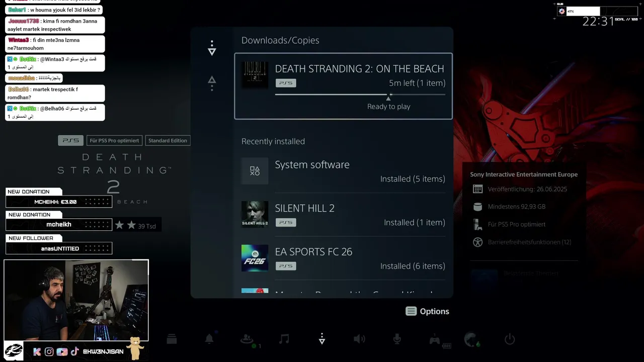Image resolution: width=644 pixels, height=362 pixels.
Task: Click the streamer logo under the webcam
Action: 14,350
